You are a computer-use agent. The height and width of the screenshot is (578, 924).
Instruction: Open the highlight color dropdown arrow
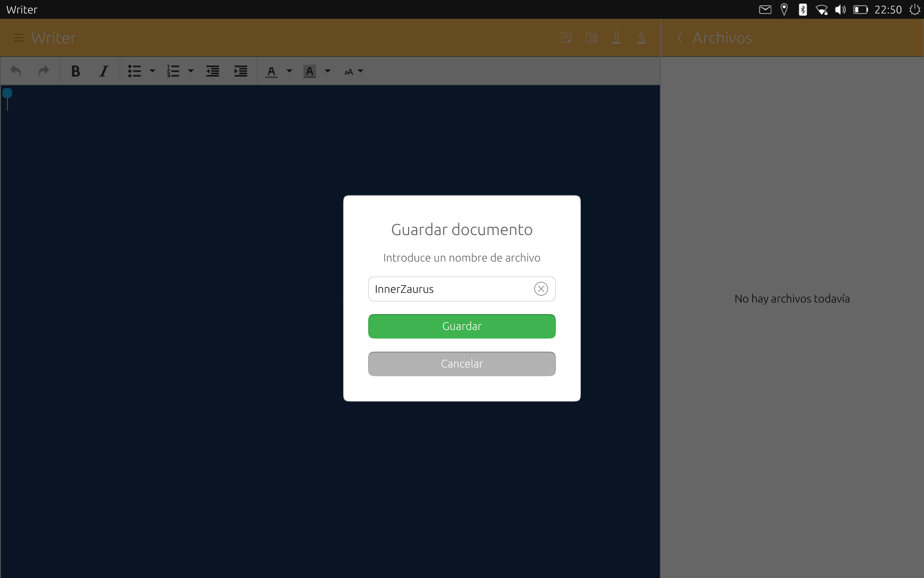[328, 71]
